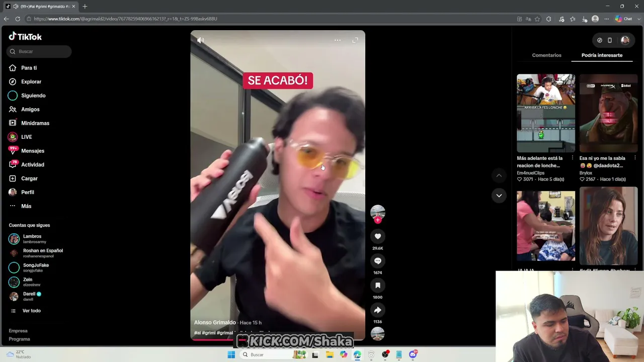Open the Zeln followed account

pyautogui.click(x=24, y=282)
